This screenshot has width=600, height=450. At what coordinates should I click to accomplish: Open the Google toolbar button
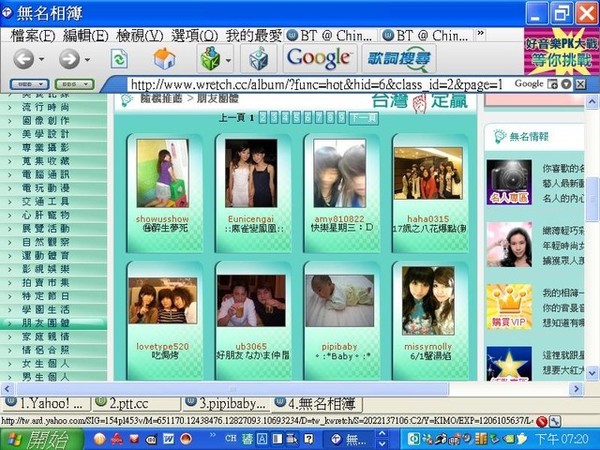click(320, 59)
